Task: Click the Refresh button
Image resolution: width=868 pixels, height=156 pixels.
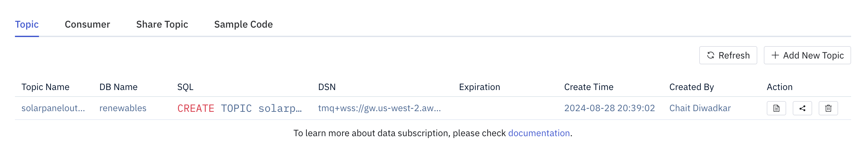Action: [728, 55]
